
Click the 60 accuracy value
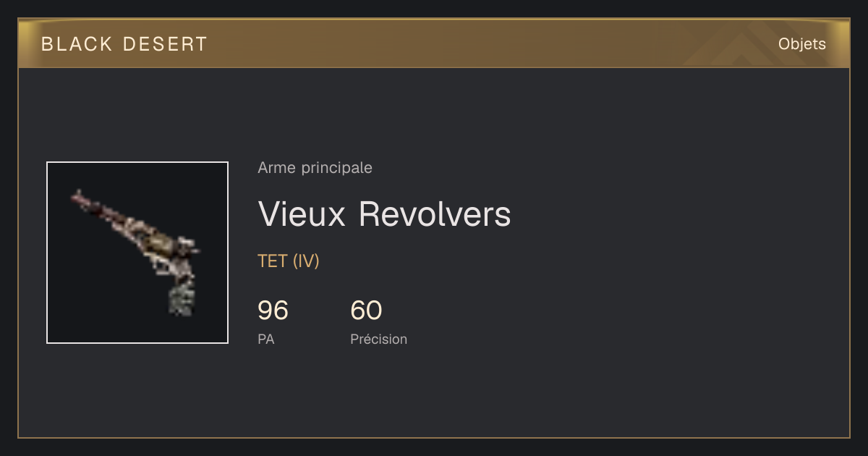(366, 311)
